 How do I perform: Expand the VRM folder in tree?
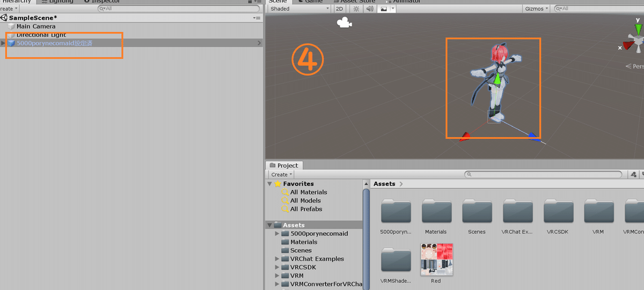pos(277,276)
